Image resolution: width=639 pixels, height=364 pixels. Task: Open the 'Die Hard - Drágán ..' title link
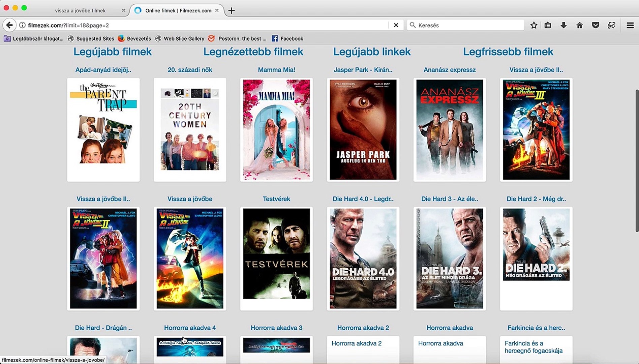103,328
